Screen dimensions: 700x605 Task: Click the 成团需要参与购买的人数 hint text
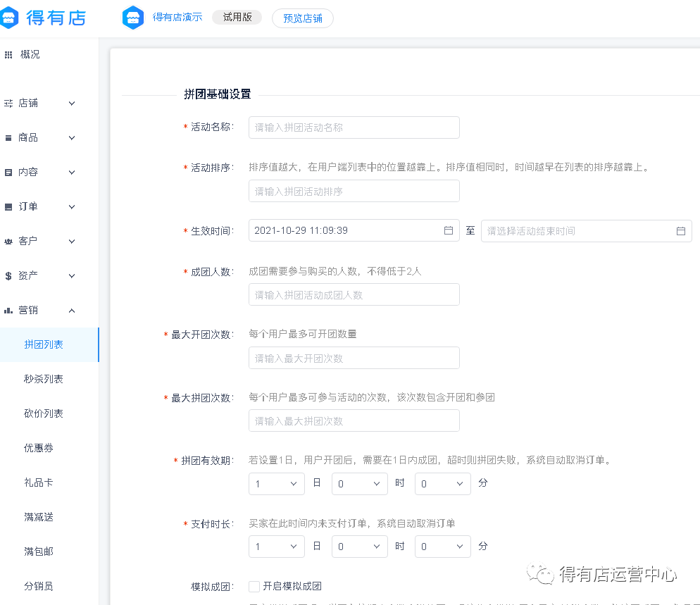335,271
